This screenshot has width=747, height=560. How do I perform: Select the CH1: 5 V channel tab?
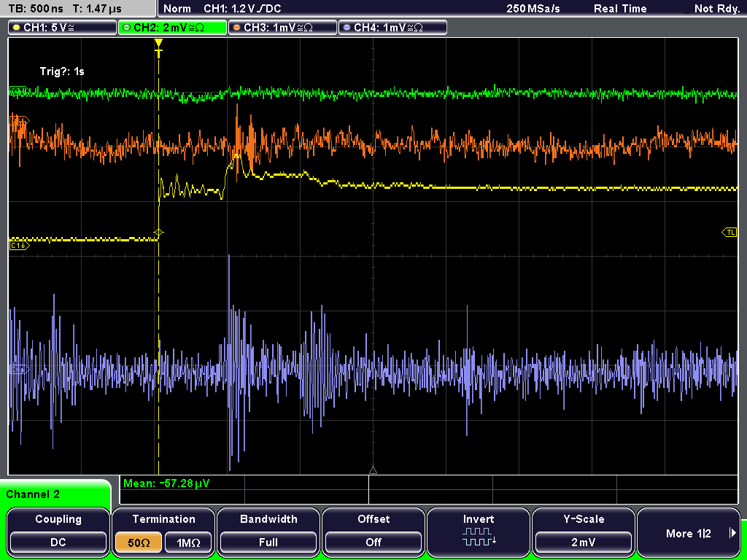click(63, 28)
